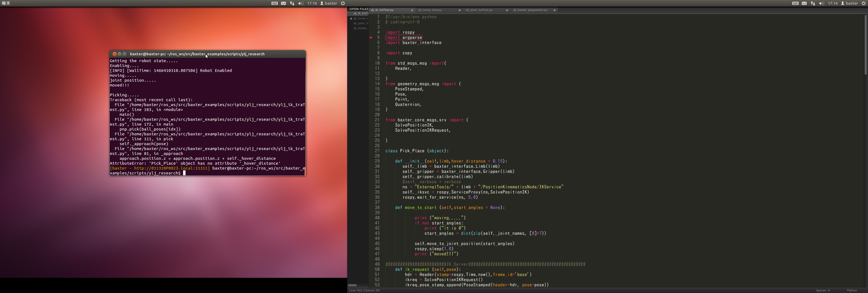Place cursor on 'class Pick_Place (object):' line

417,151
